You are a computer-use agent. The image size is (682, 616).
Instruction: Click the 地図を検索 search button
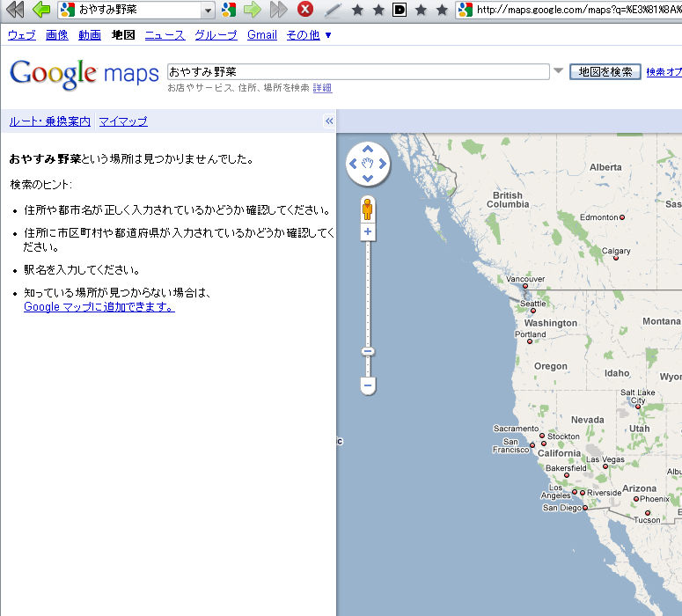(605, 72)
